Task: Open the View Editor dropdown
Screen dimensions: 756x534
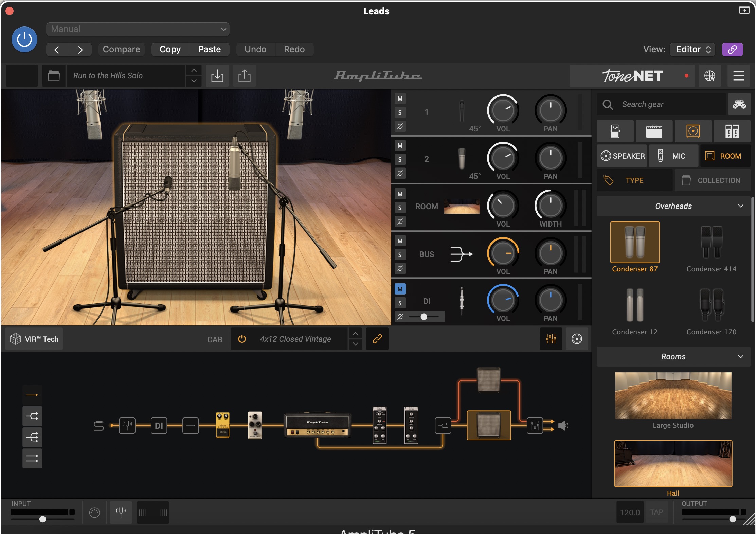Action: click(x=693, y=49)
